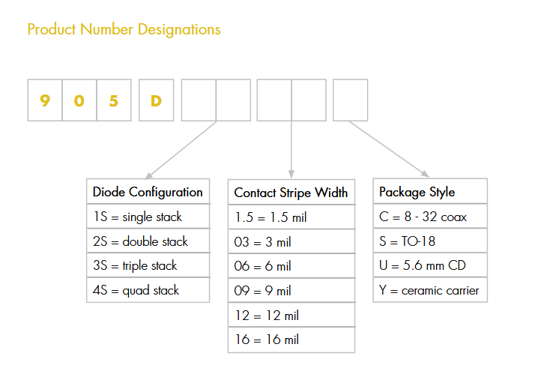
Task: Pick the '4S = quad stack' row
Action: point(148,290)
